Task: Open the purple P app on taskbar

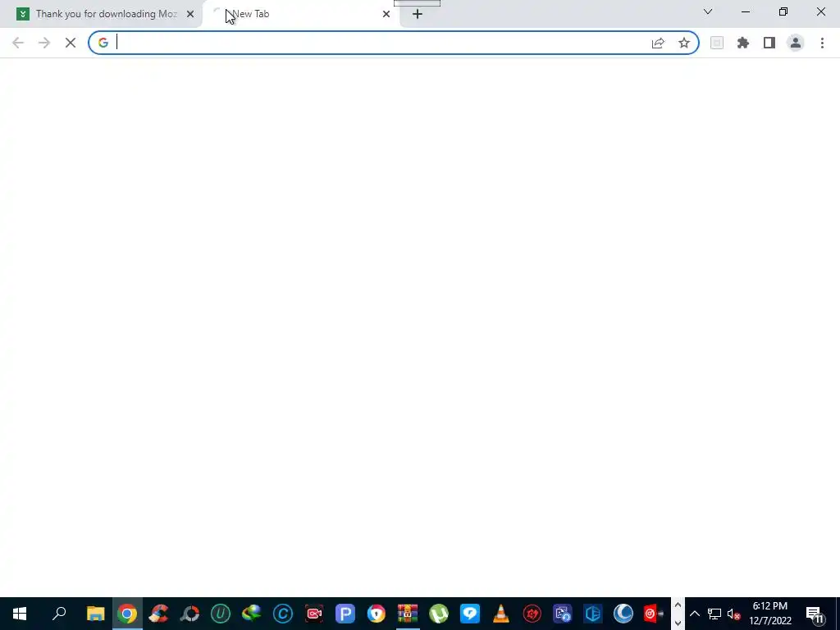Action: point(345,614)
